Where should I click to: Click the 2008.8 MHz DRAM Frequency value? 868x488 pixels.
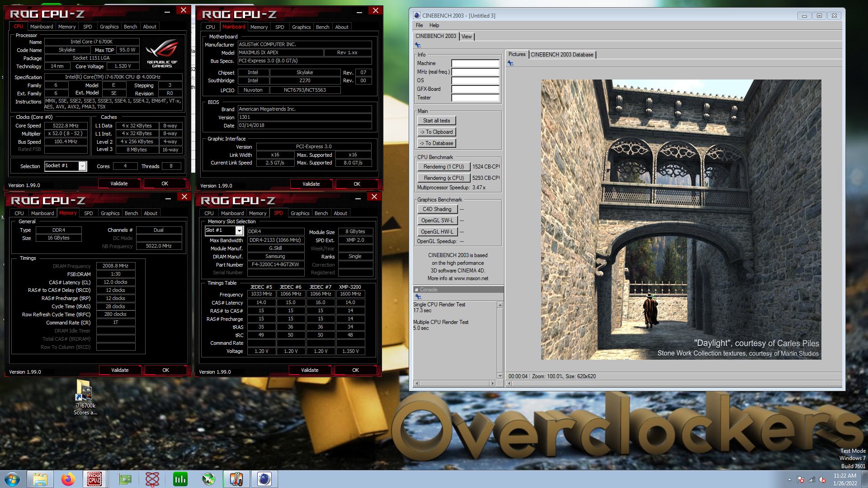point(115,266)
